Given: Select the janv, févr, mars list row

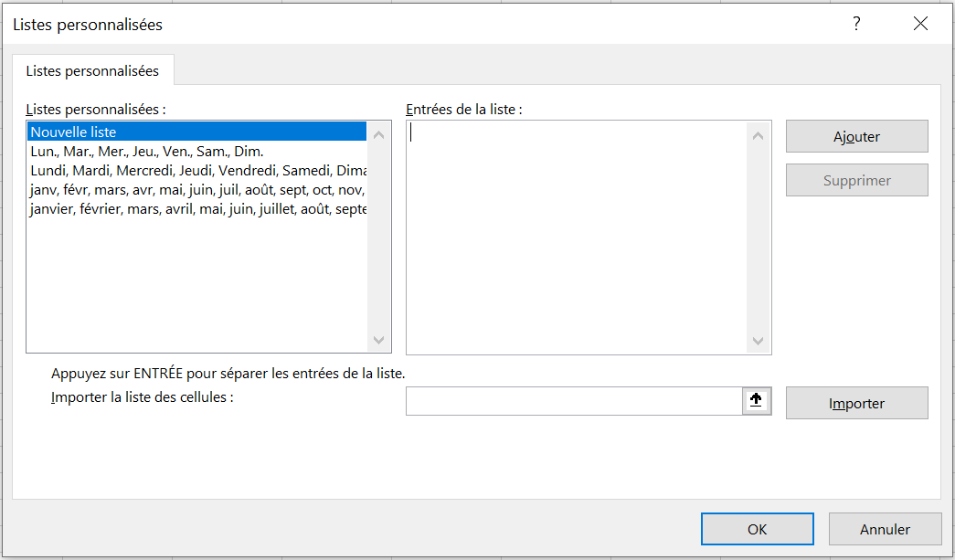Looking at the screenshot, I should pyautogui.click(x=196, y=190).
